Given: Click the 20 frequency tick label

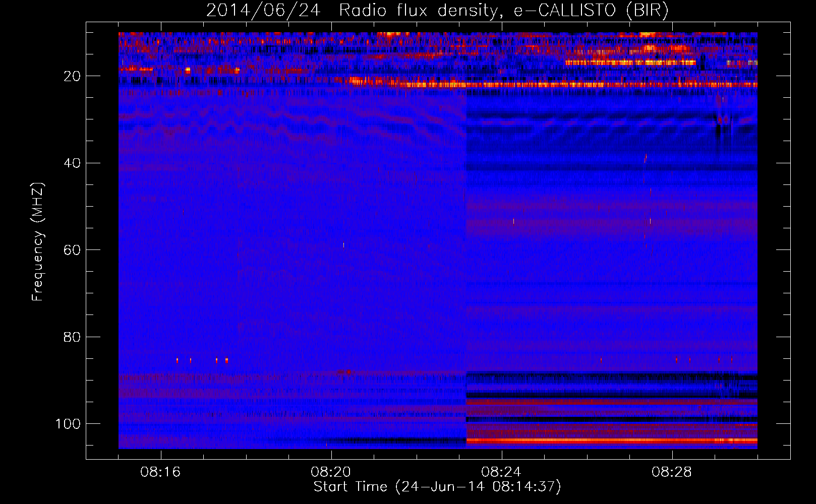Looking at the screenshot, I should click(72, 76).
